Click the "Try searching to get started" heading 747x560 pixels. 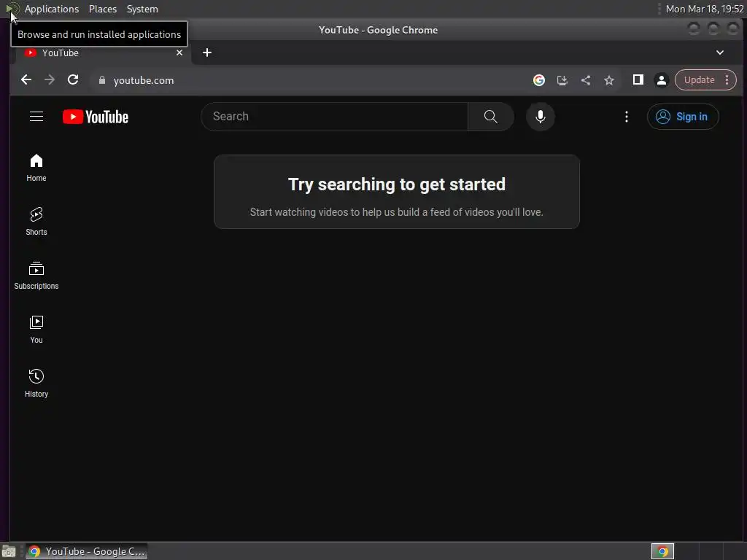pos(396,184)
